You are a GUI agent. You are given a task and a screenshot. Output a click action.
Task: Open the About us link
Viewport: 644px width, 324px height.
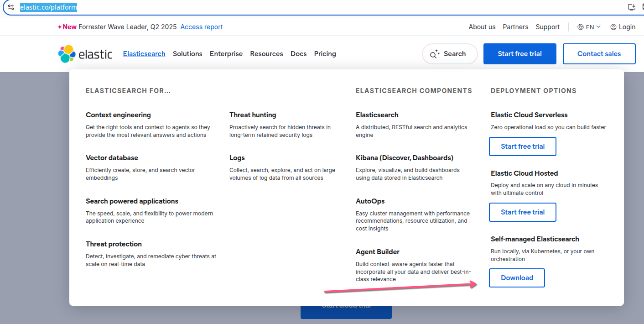[482, 27]
